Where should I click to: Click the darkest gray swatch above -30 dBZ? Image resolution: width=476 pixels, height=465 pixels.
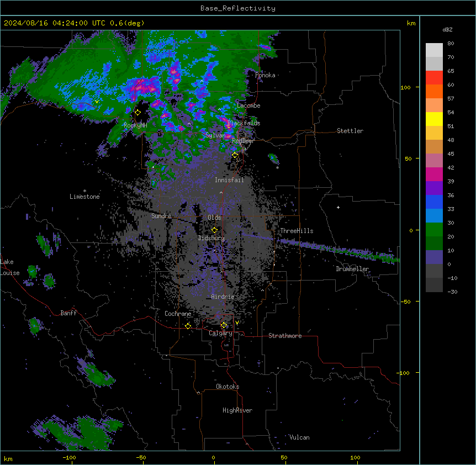[434, 285]
